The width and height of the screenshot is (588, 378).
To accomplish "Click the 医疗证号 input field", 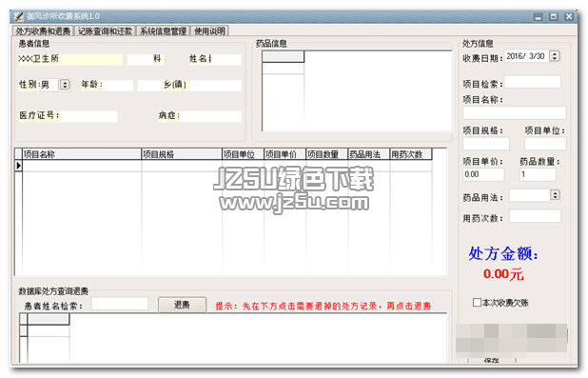I will point(88,116).
